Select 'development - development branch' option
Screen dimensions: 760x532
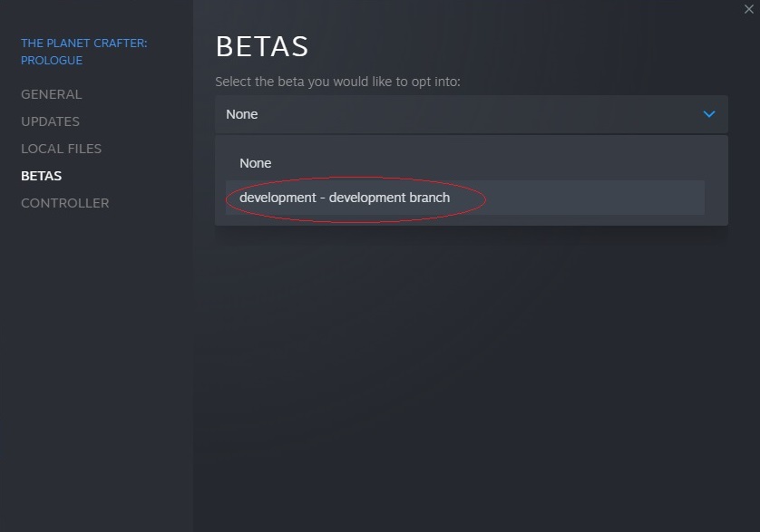tap(345, 198)
